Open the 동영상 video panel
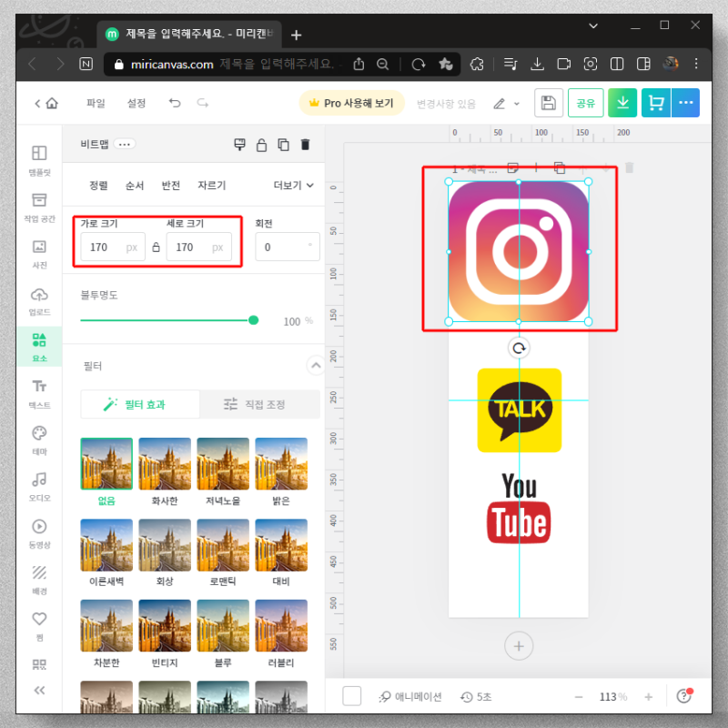This screenshot has width=728, height=728. [x=39, y=533]
